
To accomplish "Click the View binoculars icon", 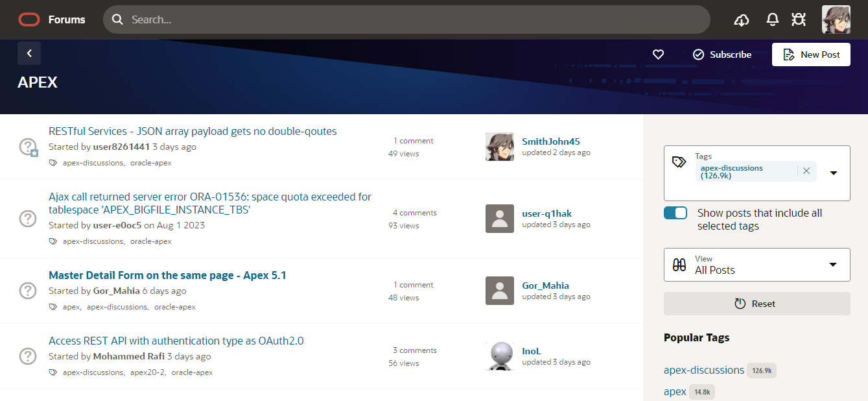I will tap(679, 265).
